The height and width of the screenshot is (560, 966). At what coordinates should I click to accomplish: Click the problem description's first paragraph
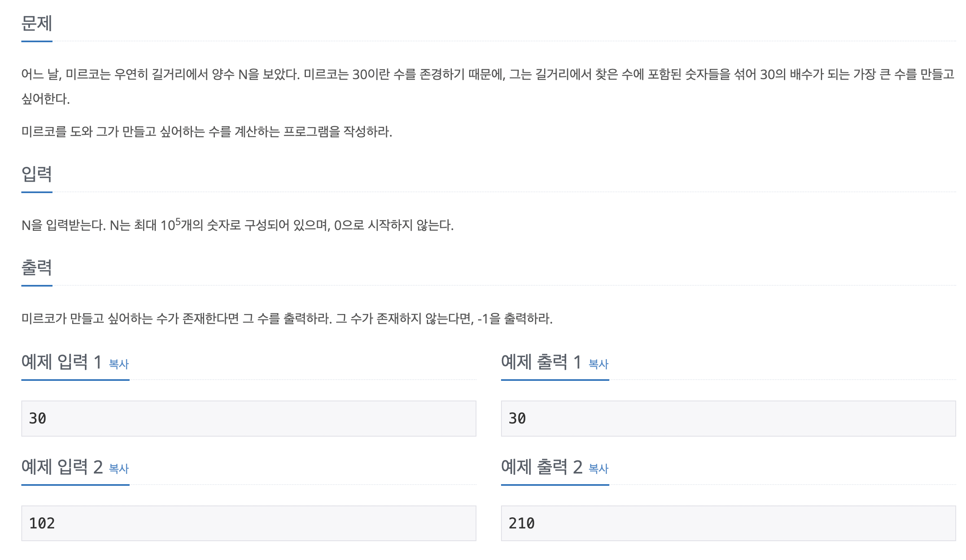point(488,87)
